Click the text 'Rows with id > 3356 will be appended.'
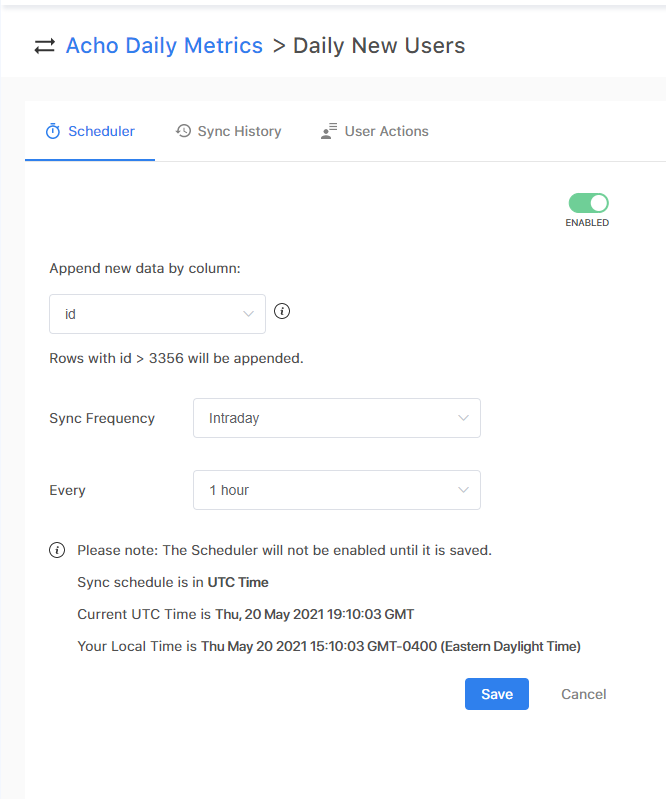The width and height of the screenshot is (666, 799). click(176, 358)
